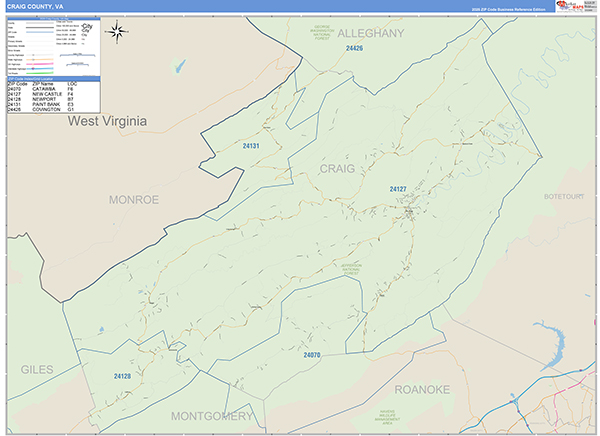600x436 pixels.
Task: Click ZIP code 24426 on the map
Action: point(354,48)
